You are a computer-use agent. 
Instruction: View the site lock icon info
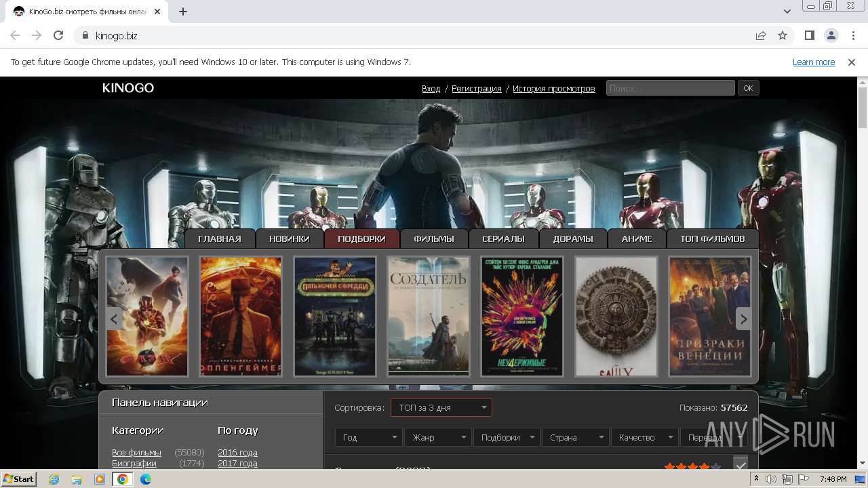tap(85, 35)
